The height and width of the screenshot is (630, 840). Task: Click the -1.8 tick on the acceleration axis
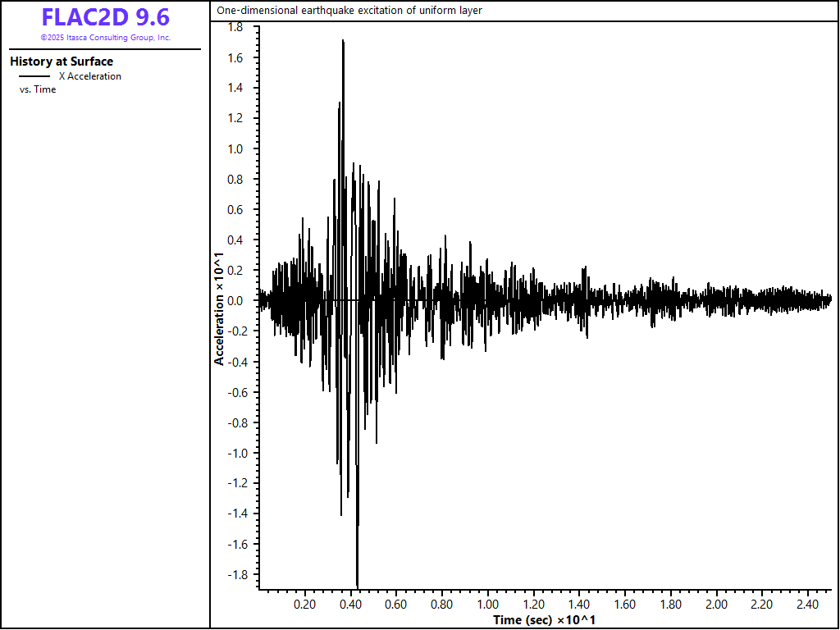(233, 574)
